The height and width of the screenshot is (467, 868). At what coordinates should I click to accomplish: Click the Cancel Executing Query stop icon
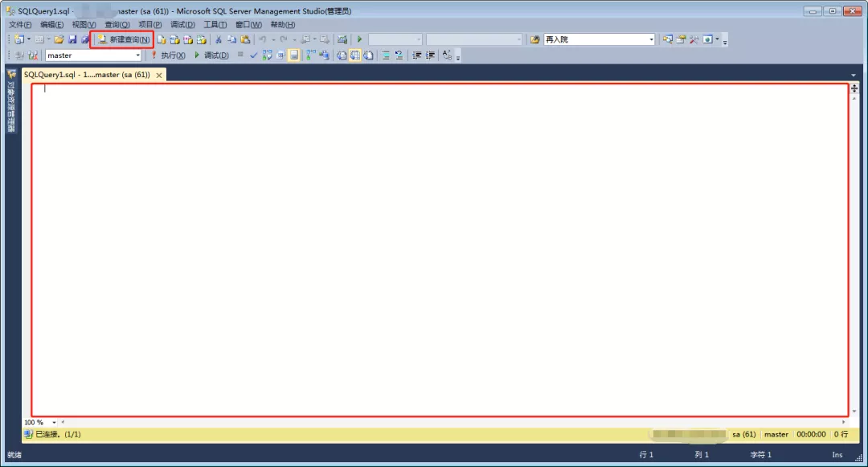coord(240,55)
